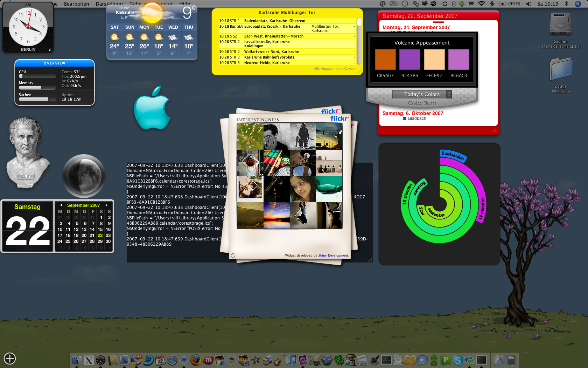Open the Bearbeiten menu

(x=76, y=4)
